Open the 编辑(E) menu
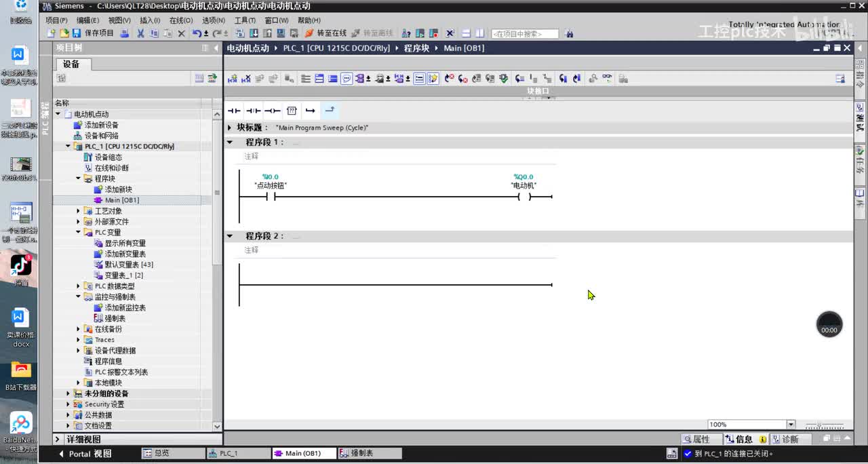Viewport: 868px width, 464px height. point(87,20)
